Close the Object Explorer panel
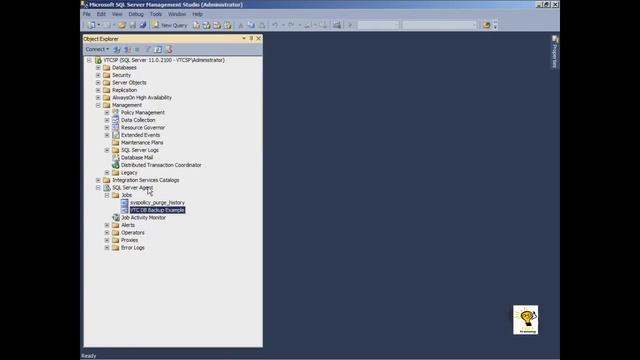The image size is (640, 360). [x=258, y=38]
